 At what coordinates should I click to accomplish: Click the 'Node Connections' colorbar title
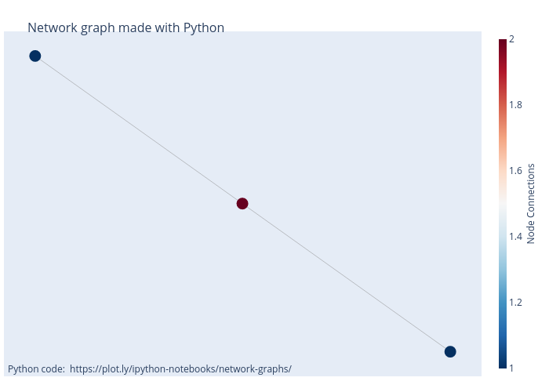click(x=531, y=204)
